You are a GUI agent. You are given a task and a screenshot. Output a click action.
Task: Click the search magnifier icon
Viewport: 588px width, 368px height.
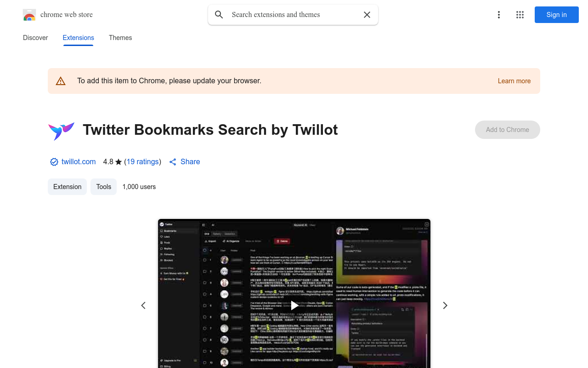click(219, 15)
